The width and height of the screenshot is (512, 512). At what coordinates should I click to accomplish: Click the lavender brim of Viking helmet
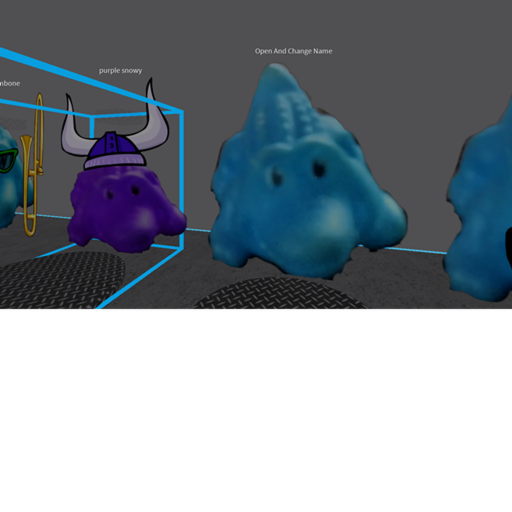pos(115,161)
